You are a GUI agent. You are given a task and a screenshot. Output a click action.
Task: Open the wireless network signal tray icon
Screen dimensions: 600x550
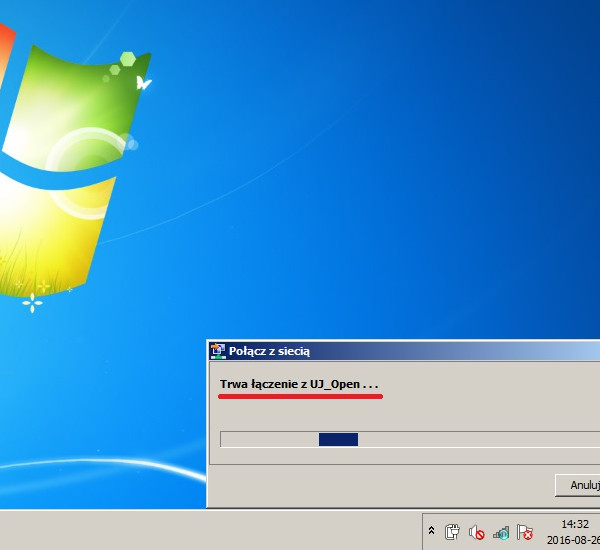click(501, 532)
